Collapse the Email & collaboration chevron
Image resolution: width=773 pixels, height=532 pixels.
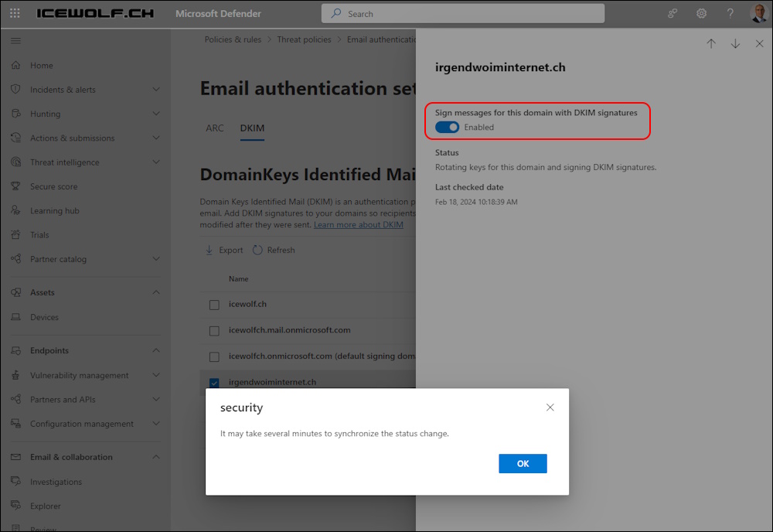coord(156,456)
